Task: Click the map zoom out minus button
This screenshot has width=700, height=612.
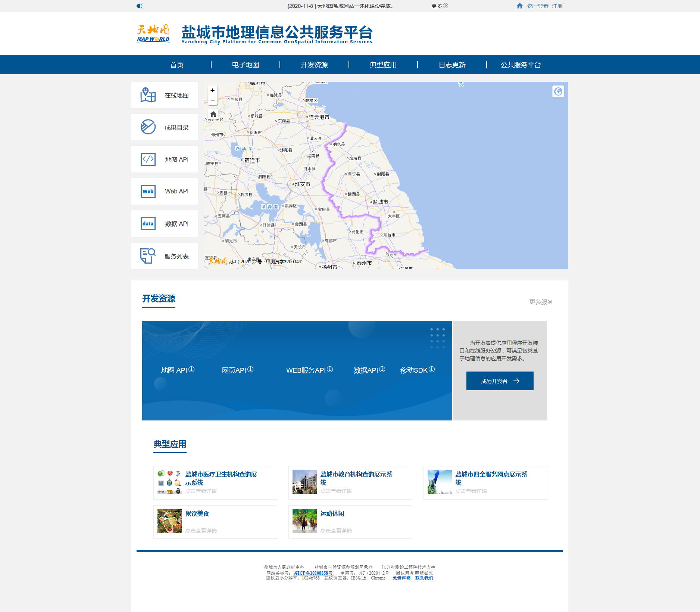Action: point(212,100)
